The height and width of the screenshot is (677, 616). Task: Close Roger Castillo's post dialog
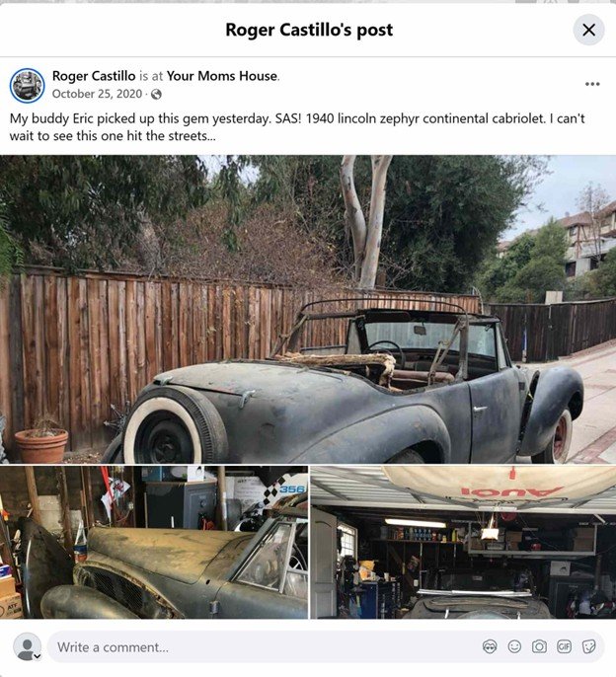click(588, 30)
